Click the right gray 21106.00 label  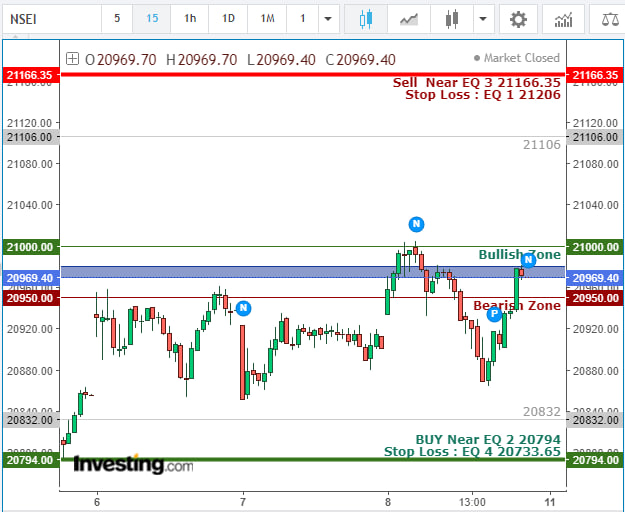(596, 137)
